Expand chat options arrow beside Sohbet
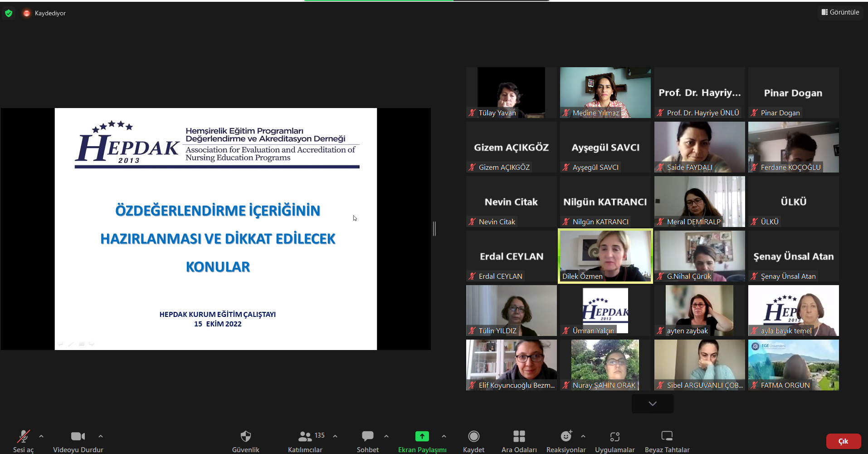This screenshot has height=454, width=868. pyautogui.click(x=386, y=436)
